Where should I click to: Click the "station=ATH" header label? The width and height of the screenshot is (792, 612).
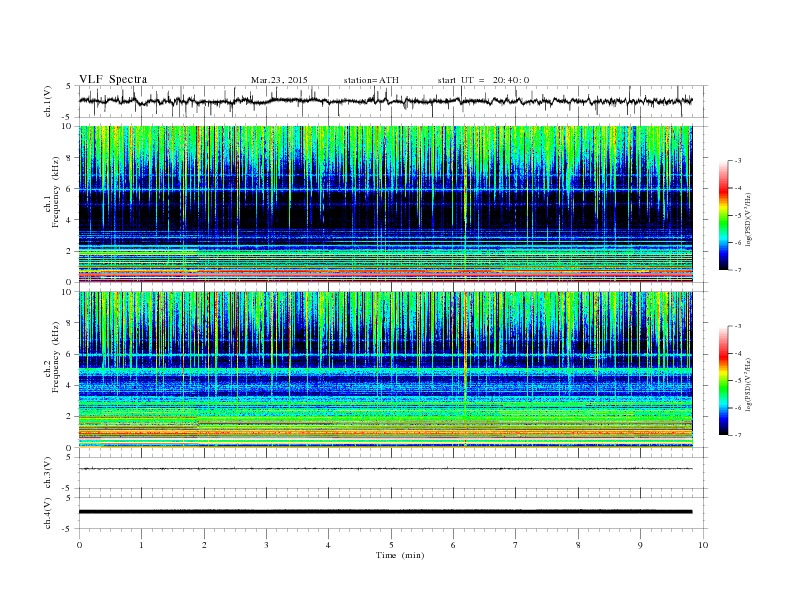pos(371,80)
